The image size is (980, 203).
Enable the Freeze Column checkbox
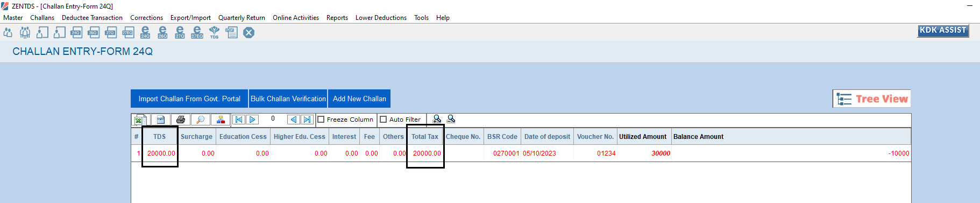321,120
